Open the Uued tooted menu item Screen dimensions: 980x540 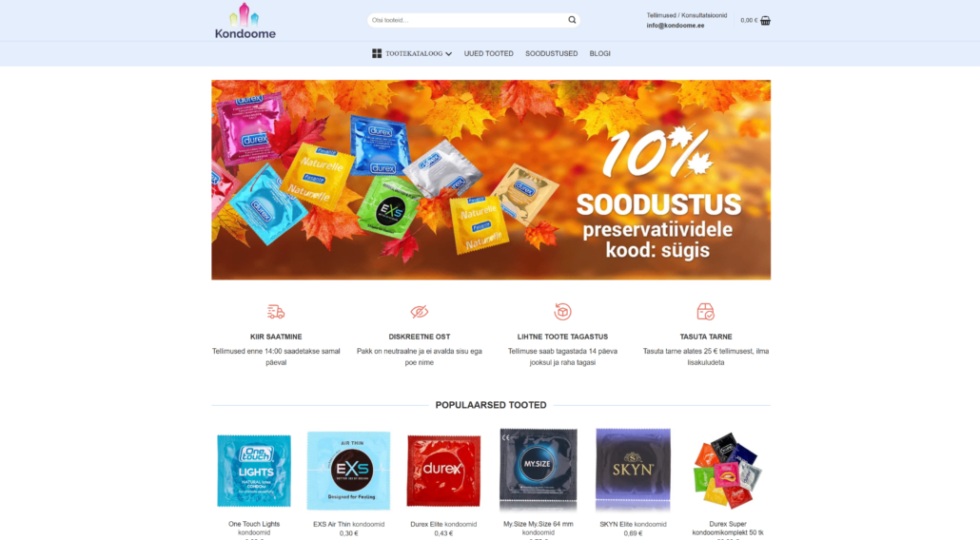tap(489, 53)
